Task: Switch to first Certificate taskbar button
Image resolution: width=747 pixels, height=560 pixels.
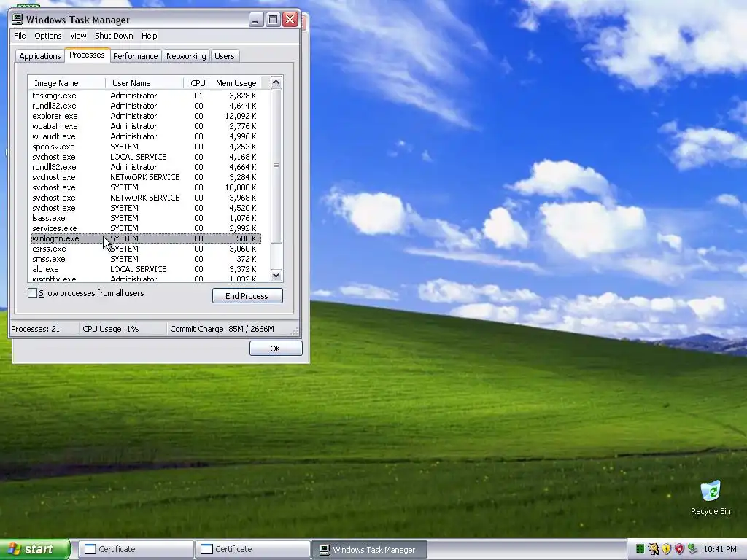Action: (x=136, y=549)
